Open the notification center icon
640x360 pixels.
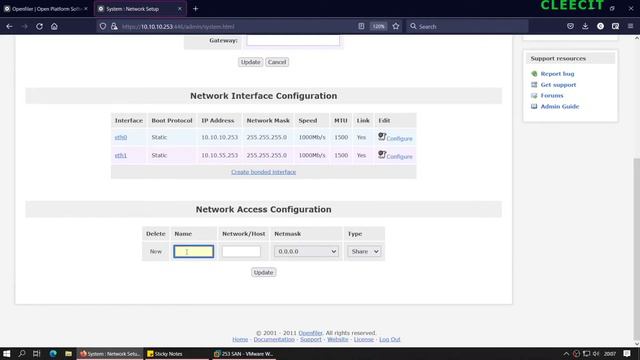(627, 353)
